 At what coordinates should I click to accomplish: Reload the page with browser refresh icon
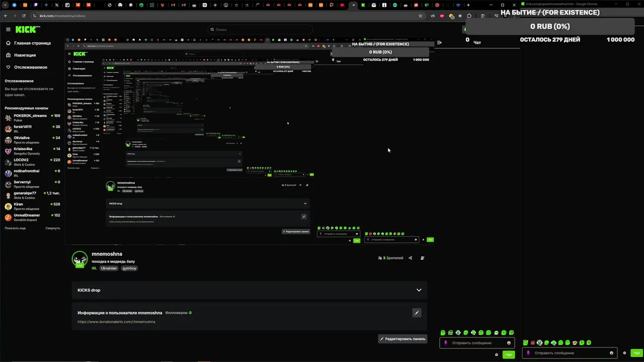(24, 16)
